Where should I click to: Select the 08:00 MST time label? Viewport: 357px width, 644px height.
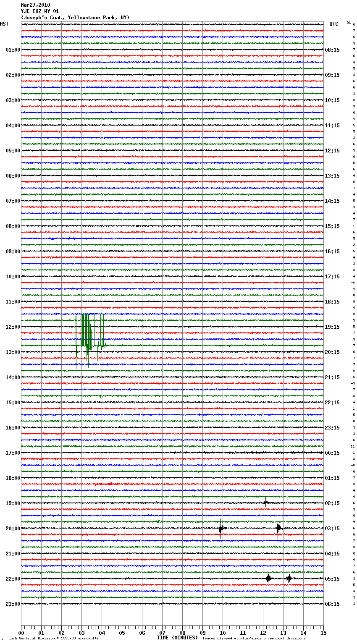click(x=13, y=226)
